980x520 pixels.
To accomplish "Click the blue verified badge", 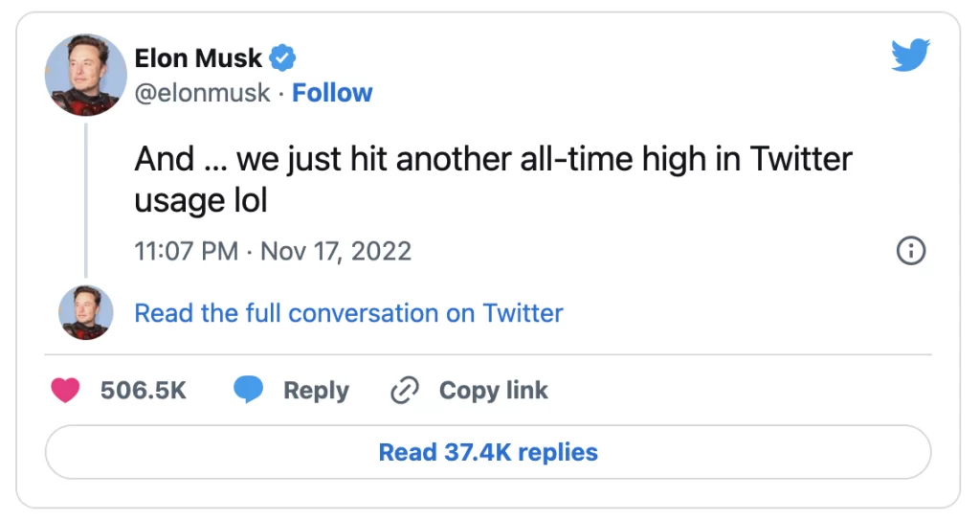I will tap(282, 58).
